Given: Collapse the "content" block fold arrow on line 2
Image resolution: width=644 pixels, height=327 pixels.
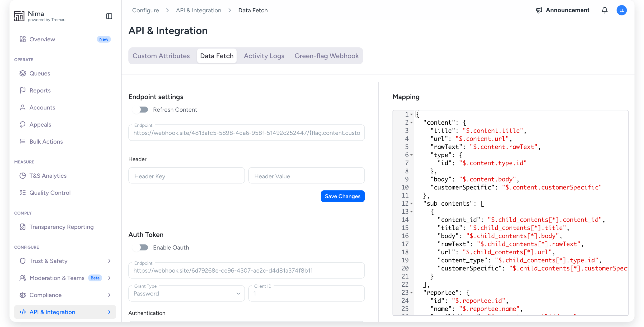Looking at the screenshot, I should coord(411,123).
